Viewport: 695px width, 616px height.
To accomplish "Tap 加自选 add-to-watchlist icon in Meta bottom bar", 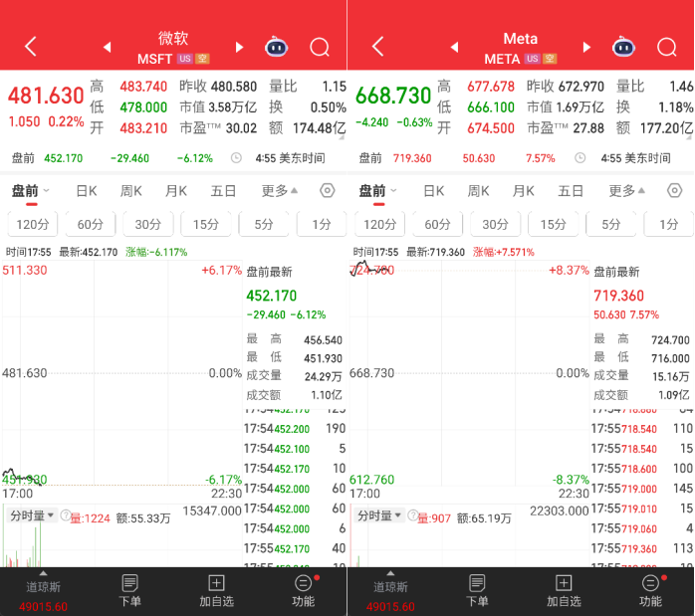I will pyautogui.click(x=564, y=589).
